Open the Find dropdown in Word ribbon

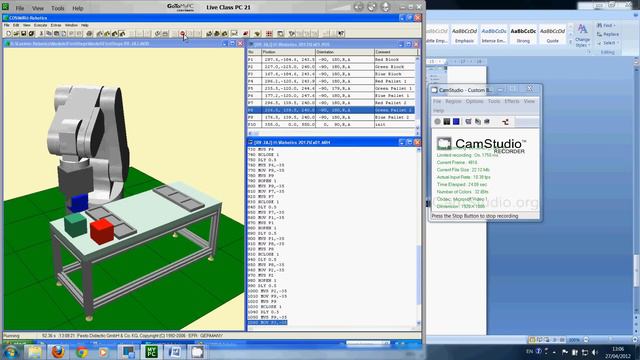tap(607, 25)
